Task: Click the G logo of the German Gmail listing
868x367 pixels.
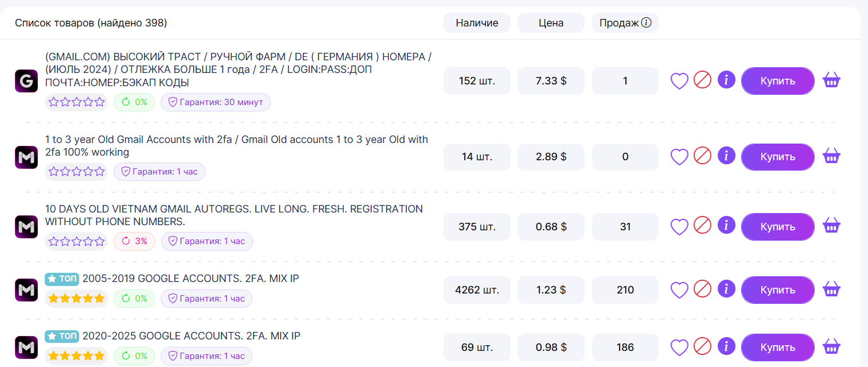Action: [26, 80]
